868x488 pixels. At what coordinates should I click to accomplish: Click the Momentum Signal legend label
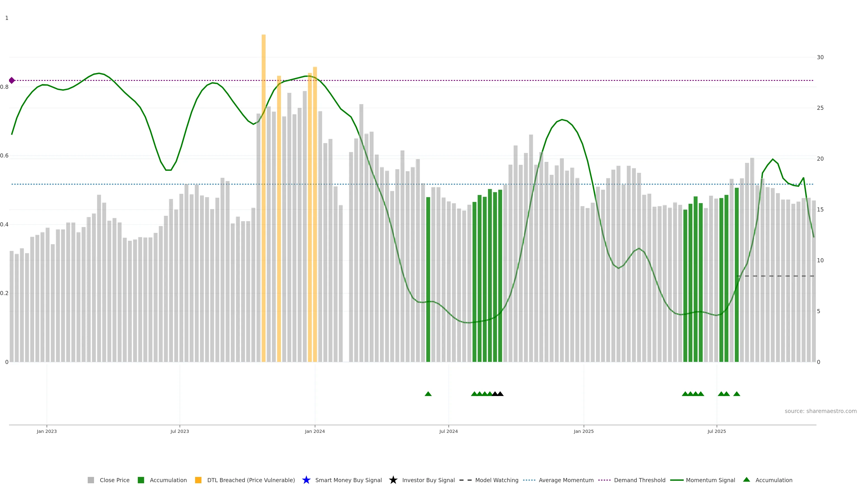(x=710, y=480)
